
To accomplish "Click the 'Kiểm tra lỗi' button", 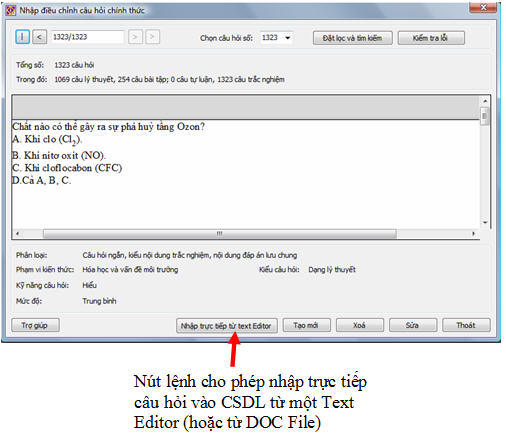I will pos(431,38).
